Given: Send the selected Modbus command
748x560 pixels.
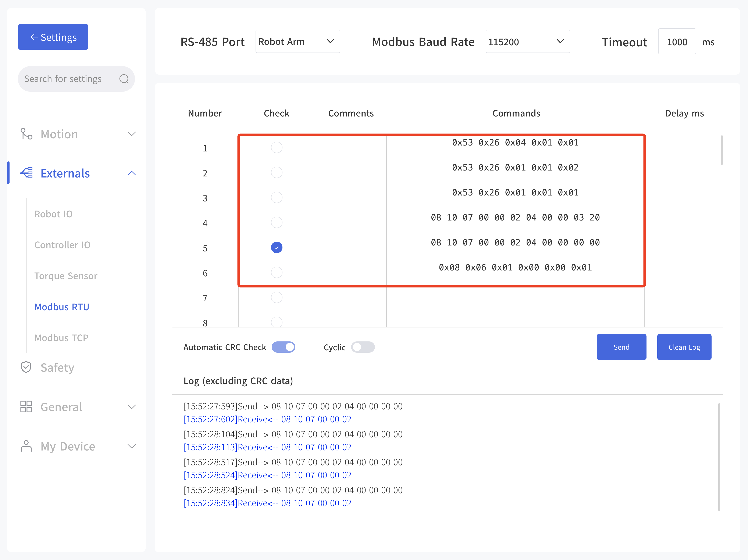Looking at the screenshot, I should (621, 347).
